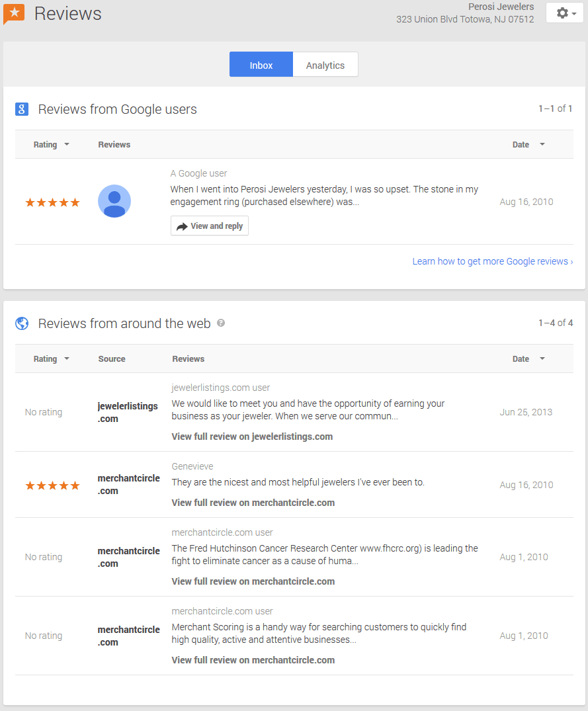View full review on jewelerlistings.com
588x711 pixels.
point(252,437)
